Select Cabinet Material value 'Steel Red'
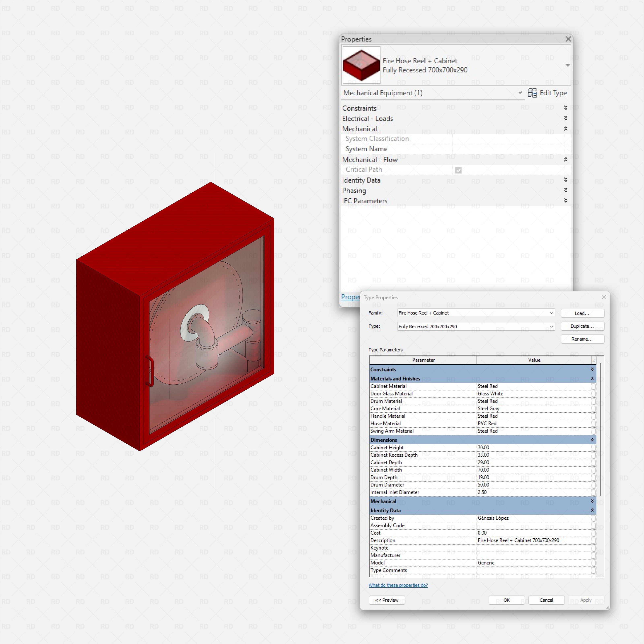This screenshot has height=644, width=644. [534, 386]
